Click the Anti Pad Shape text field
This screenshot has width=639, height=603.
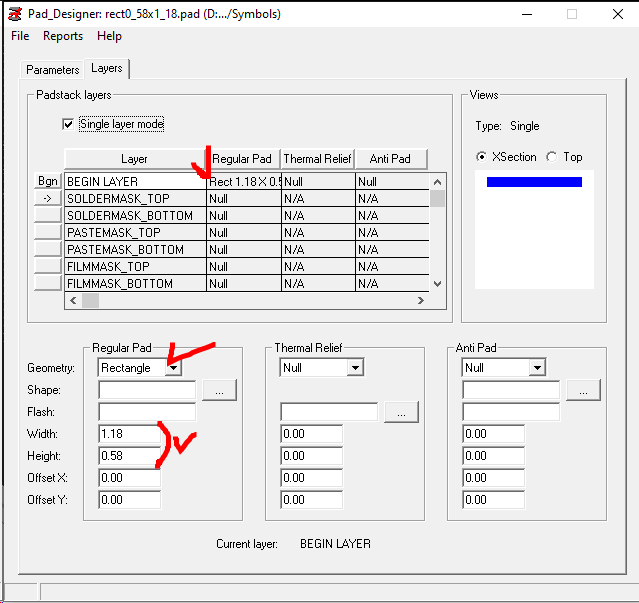511,390
